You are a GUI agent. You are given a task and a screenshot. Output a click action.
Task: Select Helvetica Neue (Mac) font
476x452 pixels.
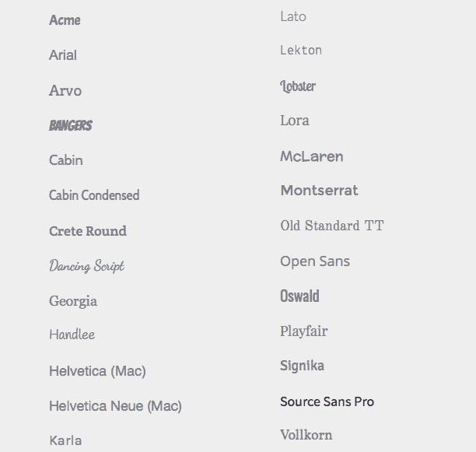point(115,406)
